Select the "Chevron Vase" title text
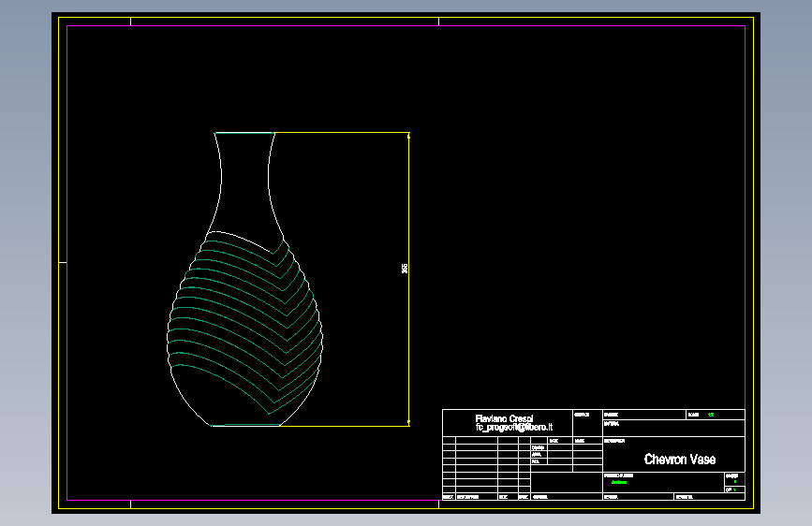The height and width of the screenshot is (526, 812). click(679, 460)
